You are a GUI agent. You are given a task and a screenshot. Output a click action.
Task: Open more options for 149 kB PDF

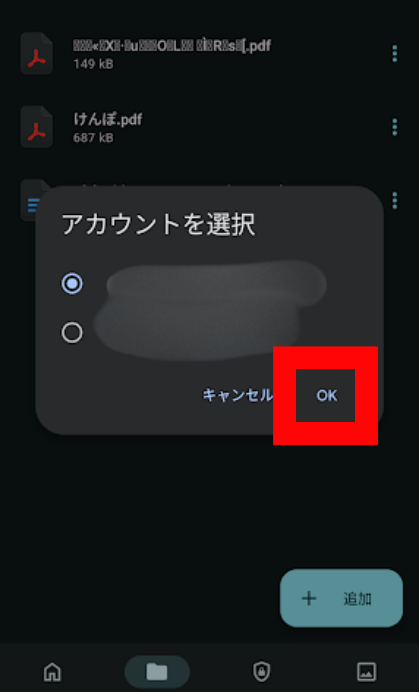click(394, 53)
